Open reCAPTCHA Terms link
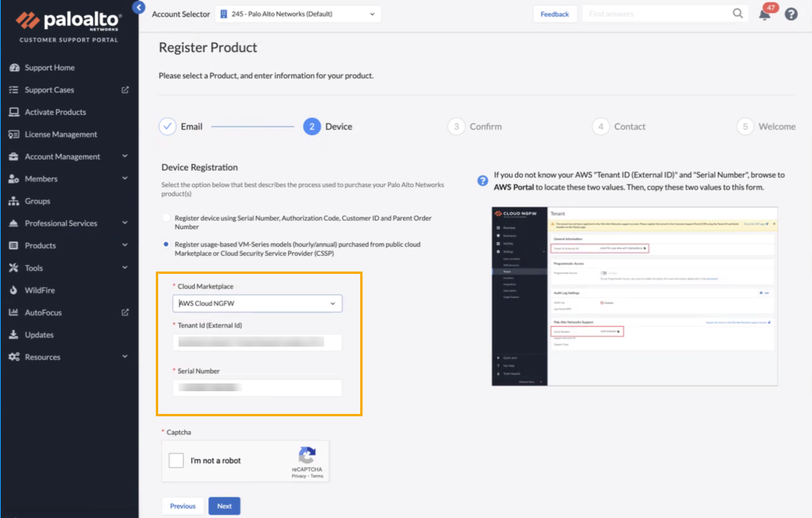This screenshot has width=812, height=518. 317,476
